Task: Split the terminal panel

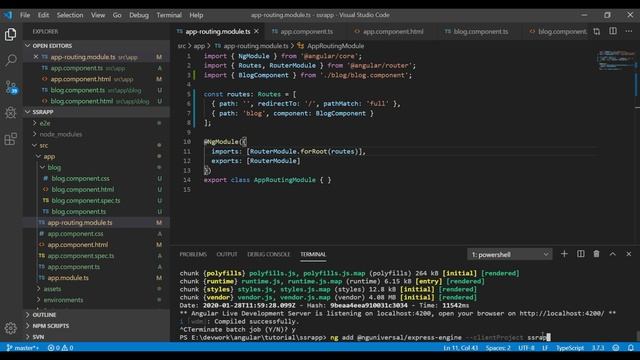Action: (x=580, y=254)
